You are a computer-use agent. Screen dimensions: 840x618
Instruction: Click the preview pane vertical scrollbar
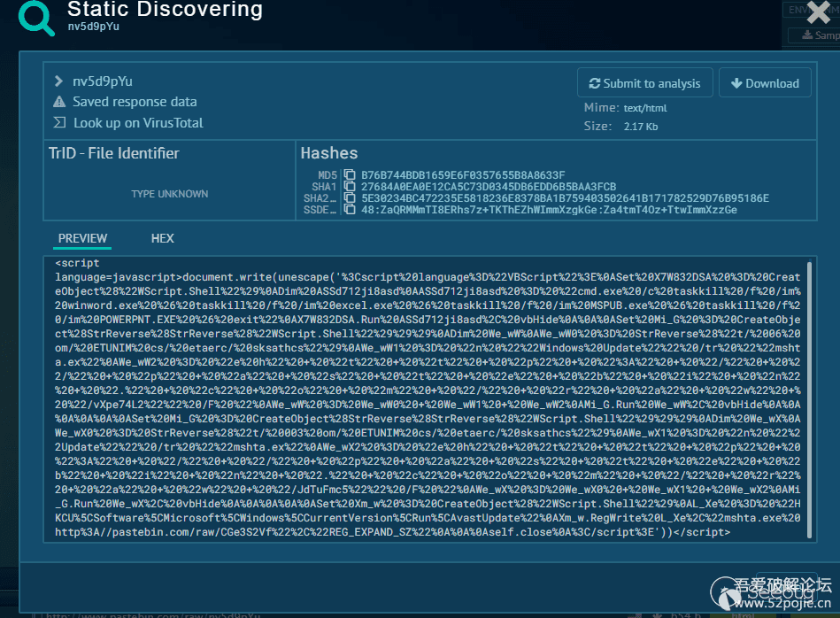coord(808,398)
